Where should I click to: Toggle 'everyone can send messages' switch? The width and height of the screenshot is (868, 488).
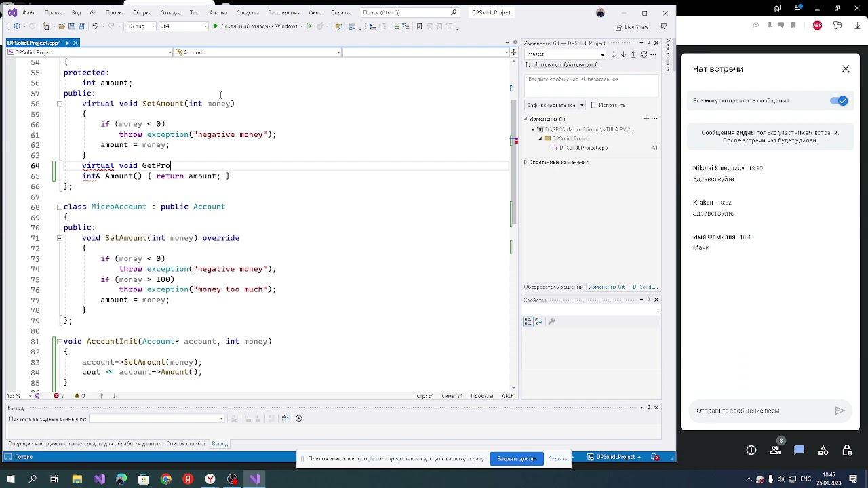839,101
